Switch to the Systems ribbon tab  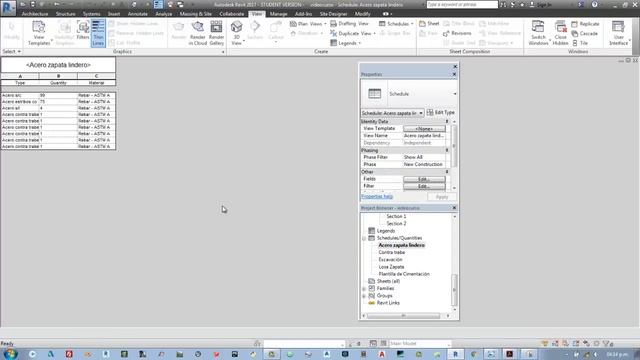(91, 14)
